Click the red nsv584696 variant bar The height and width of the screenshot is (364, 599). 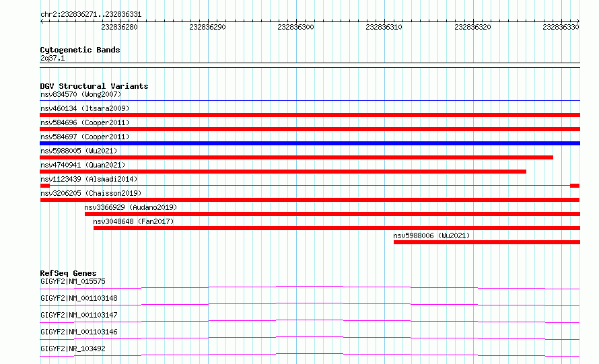click(310, 129)
